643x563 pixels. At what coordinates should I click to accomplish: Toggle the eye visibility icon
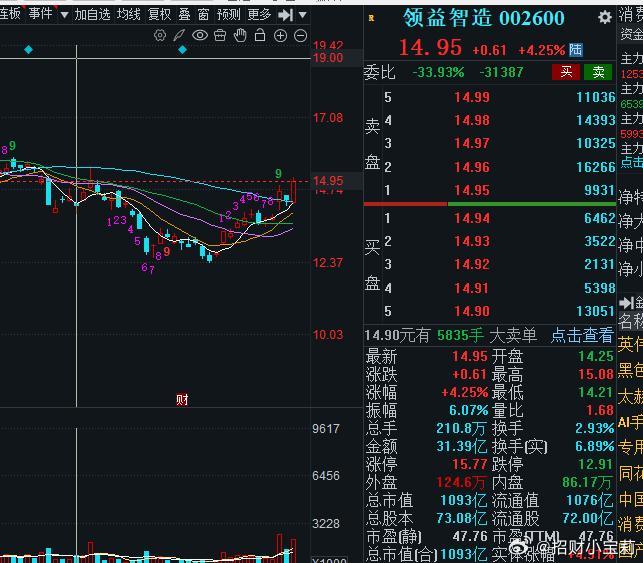(x=200, y=35)
